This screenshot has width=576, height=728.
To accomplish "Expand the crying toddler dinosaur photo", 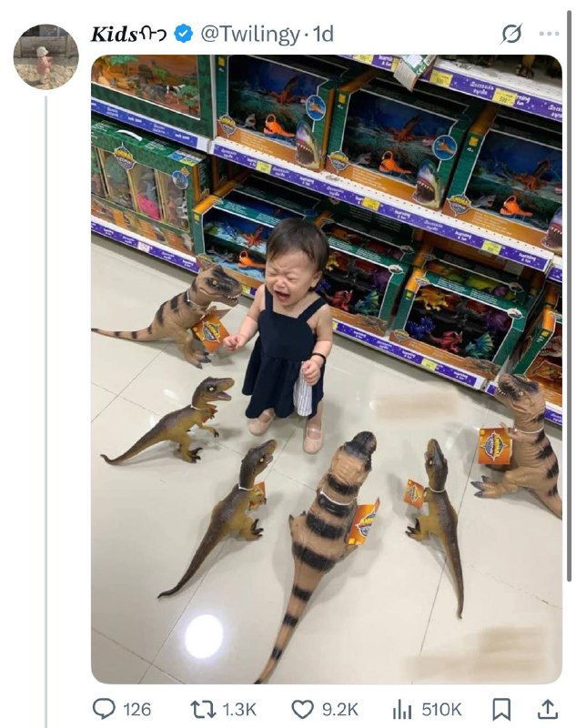I will pos(327,369).
